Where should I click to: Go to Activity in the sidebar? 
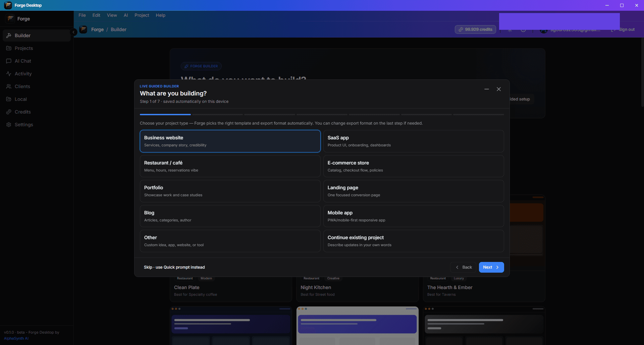[37, 74]
